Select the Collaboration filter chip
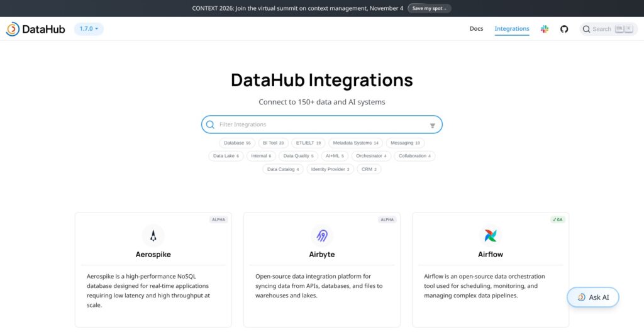644x332 pixels. point(415,156)
